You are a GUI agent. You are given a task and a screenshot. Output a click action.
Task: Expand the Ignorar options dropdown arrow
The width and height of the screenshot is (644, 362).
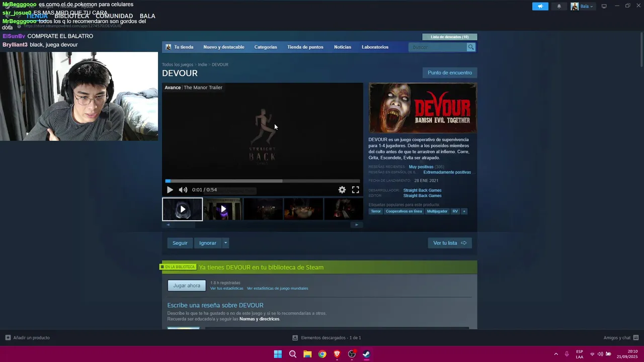[x=225, y=243]
